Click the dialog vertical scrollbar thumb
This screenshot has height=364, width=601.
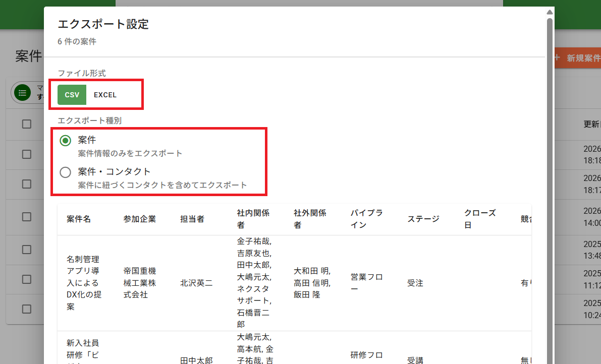tap(550, 151)
